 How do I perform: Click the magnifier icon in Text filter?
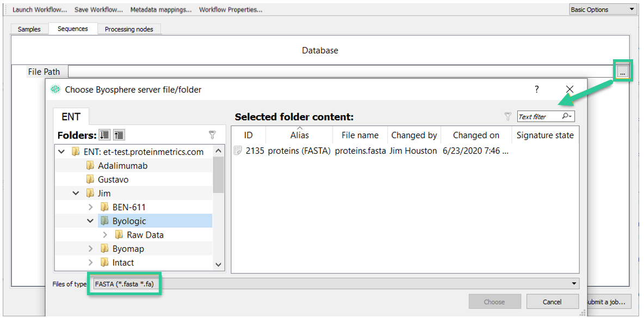click(567, 116)
